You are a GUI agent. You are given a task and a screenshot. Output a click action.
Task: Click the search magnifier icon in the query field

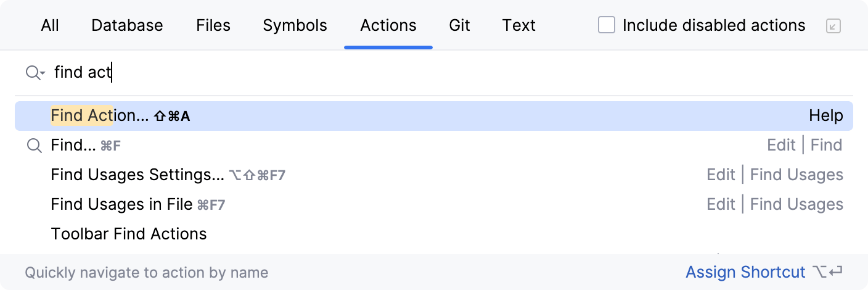(32, 73)
